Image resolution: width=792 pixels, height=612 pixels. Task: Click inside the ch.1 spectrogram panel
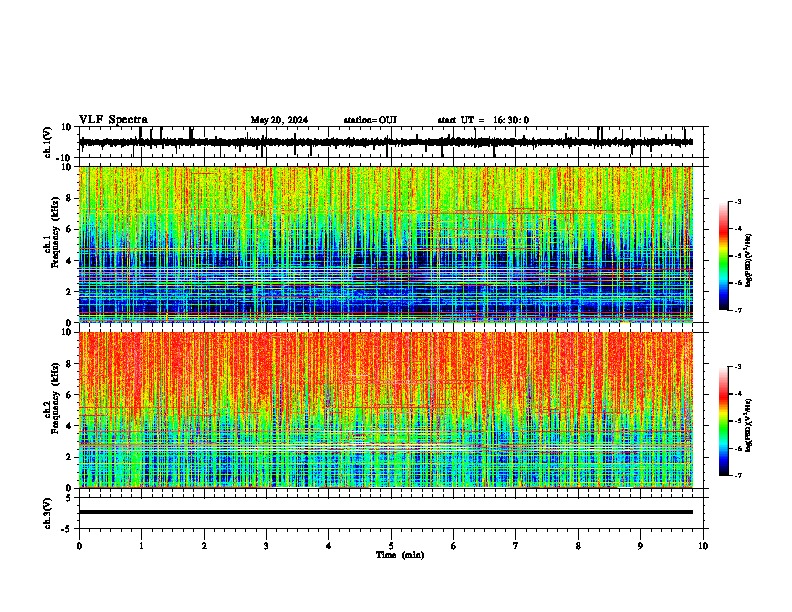point(386,244)
